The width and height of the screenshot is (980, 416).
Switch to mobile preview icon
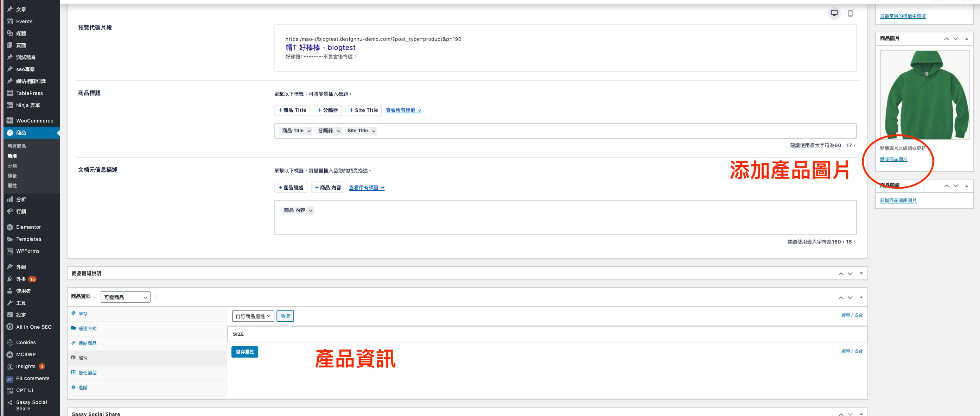point(850,13)
